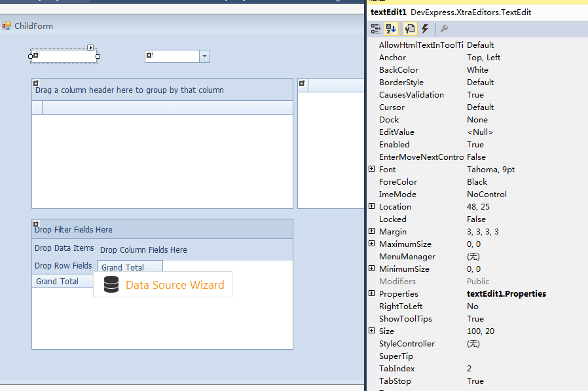This screenshot has width=588, height=391.
Task: Expand the Font property
Action: tap(372, 170)
